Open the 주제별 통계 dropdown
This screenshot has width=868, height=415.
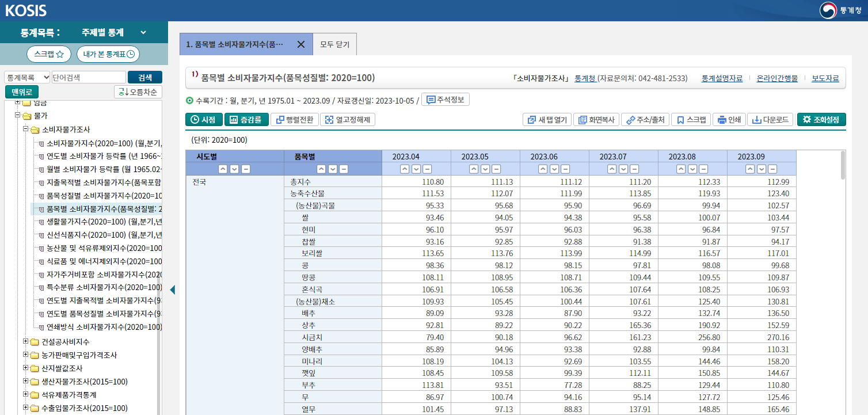point(113,32)
